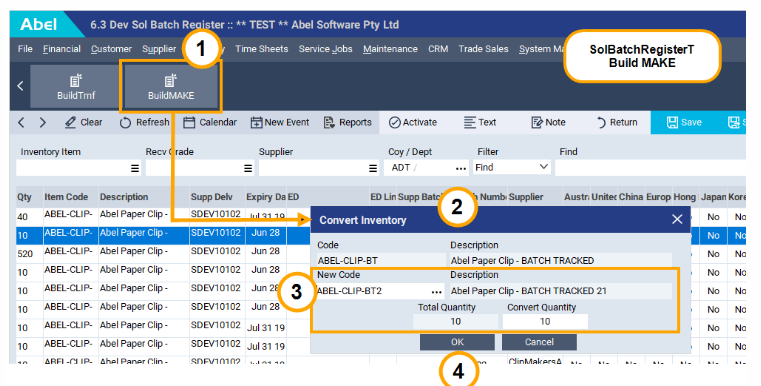Add a Note
Viewport: 761px width, 386px height.
tap(548, 122)
